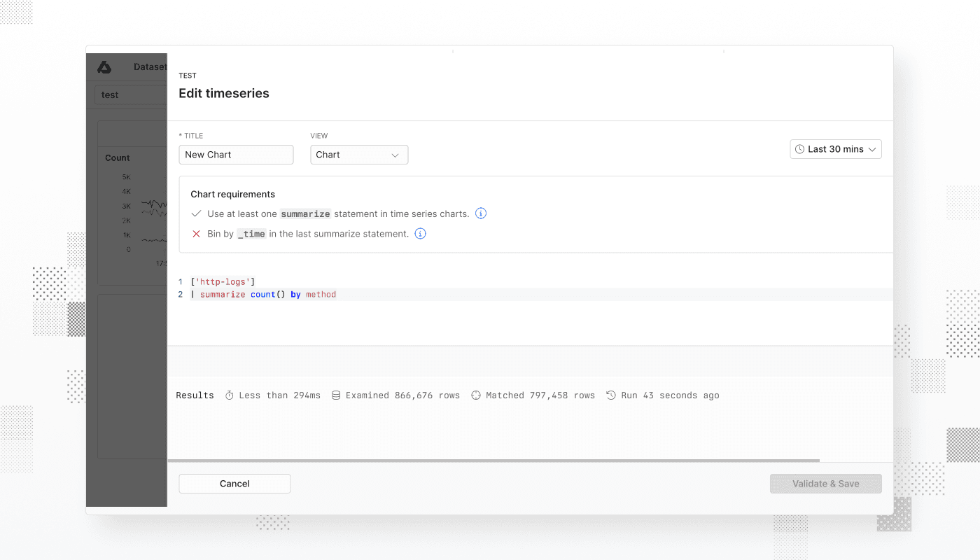Click the info icon beside the _time requirement
The image size is (980, 560).
click(x=419, y=234)
